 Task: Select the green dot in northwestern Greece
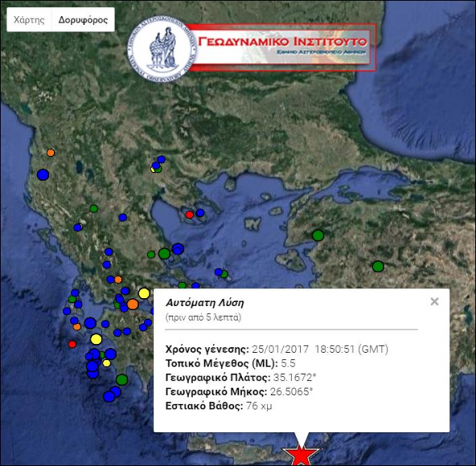coord(94,208)
